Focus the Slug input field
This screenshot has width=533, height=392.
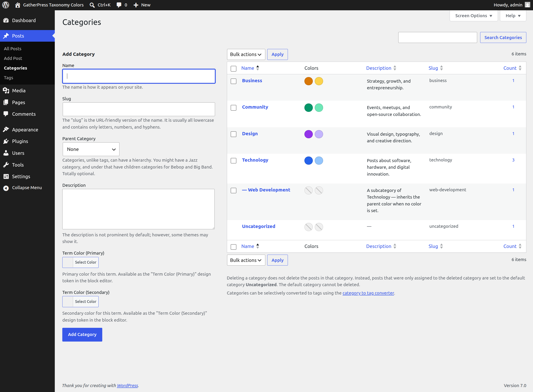(139, 109)
